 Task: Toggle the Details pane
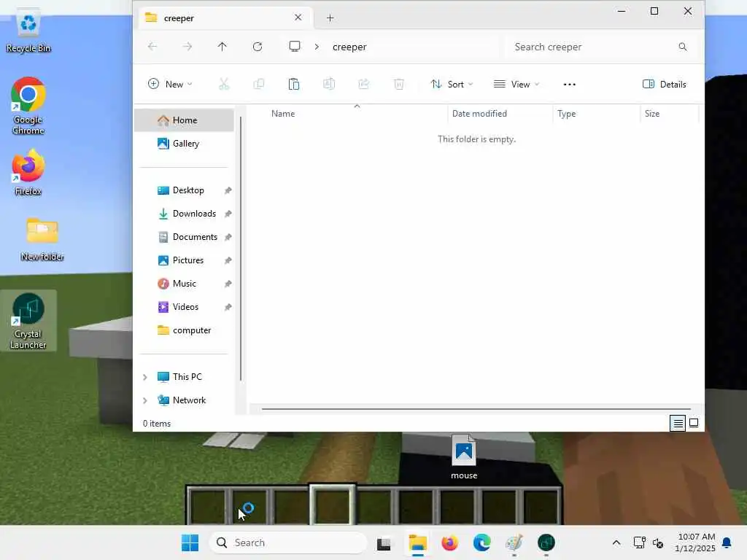pos(665,85)
